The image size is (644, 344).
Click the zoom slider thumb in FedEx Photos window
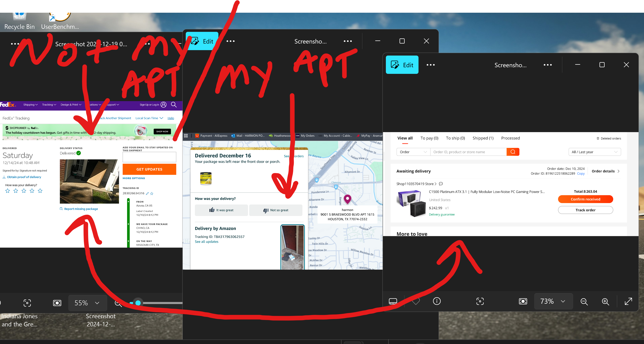(138, 303)
